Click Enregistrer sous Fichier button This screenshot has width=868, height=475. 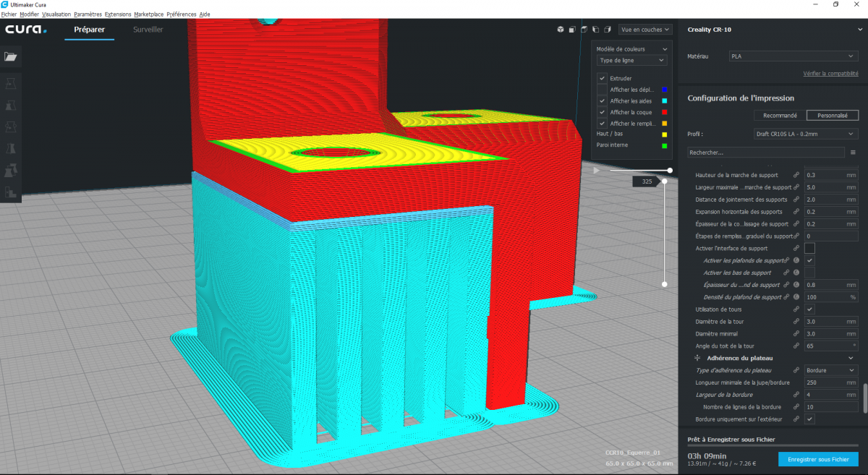pyautogui.click(x=819, y=459)
